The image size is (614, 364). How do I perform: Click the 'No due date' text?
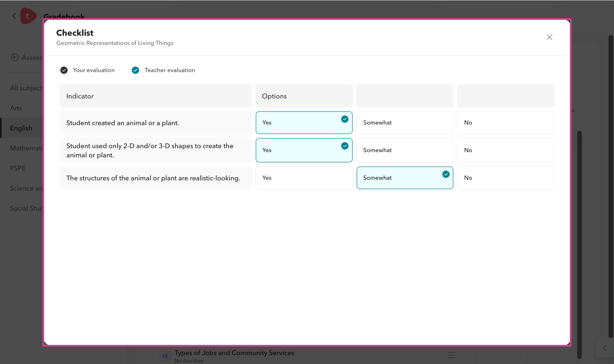click(189, 361)
